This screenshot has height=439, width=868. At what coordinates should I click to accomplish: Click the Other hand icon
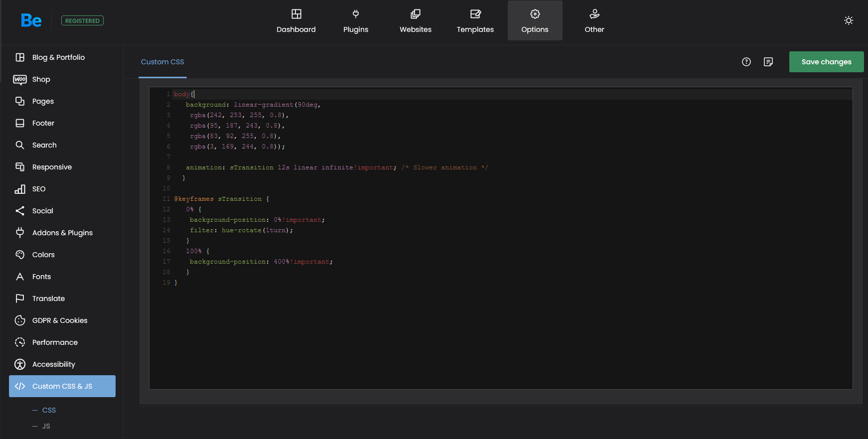click(x=594, y=14)
